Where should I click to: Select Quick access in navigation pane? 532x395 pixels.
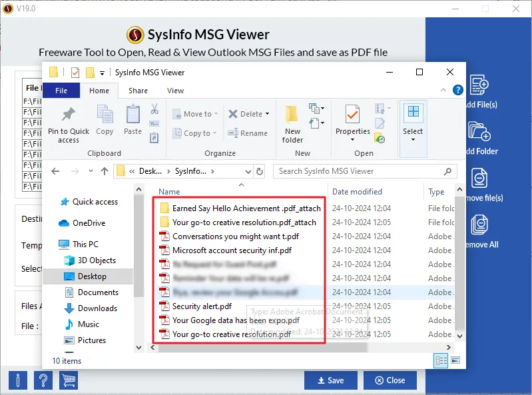(x=89, y=202)
